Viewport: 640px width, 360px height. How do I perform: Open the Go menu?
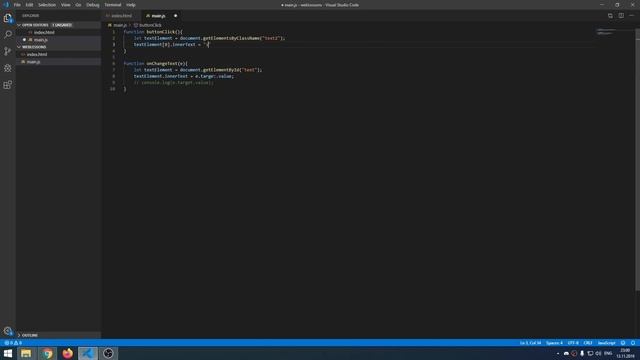78,5
